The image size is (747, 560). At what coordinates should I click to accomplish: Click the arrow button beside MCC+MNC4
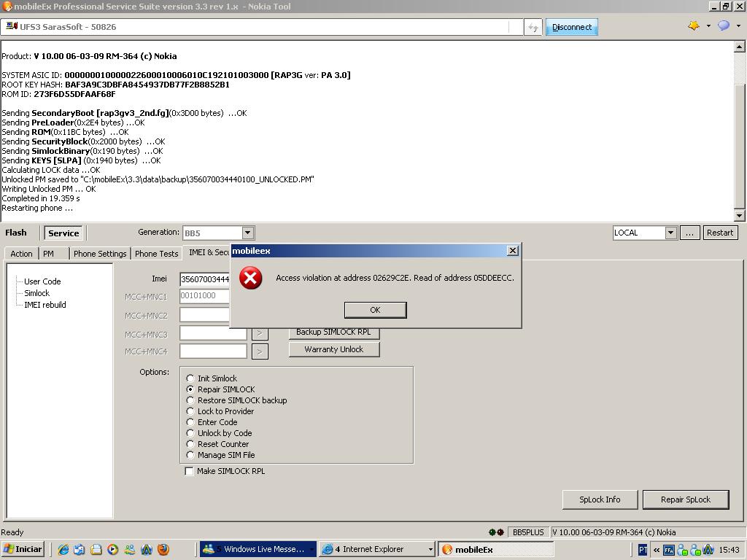(260, 351)
